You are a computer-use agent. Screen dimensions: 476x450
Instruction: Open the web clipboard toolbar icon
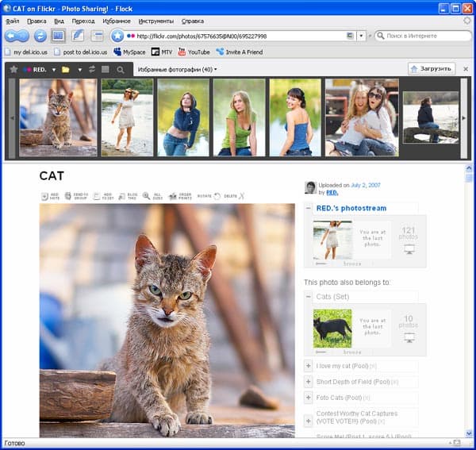[97, 37]
